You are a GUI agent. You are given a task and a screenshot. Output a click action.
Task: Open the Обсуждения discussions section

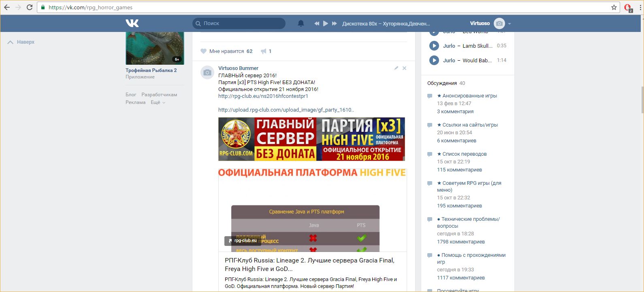[441, 83]
